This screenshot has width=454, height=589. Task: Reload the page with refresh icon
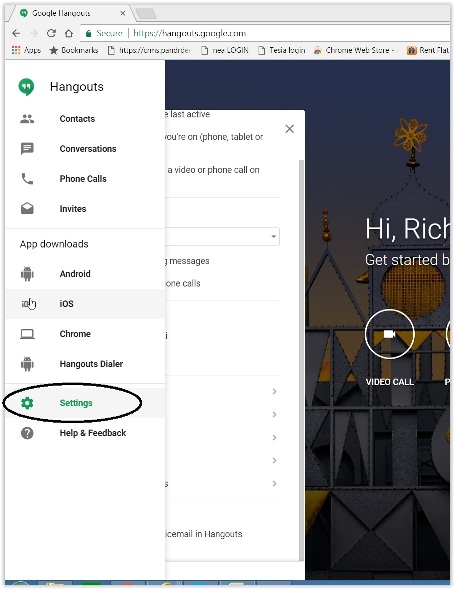click(x=51, y=33)
